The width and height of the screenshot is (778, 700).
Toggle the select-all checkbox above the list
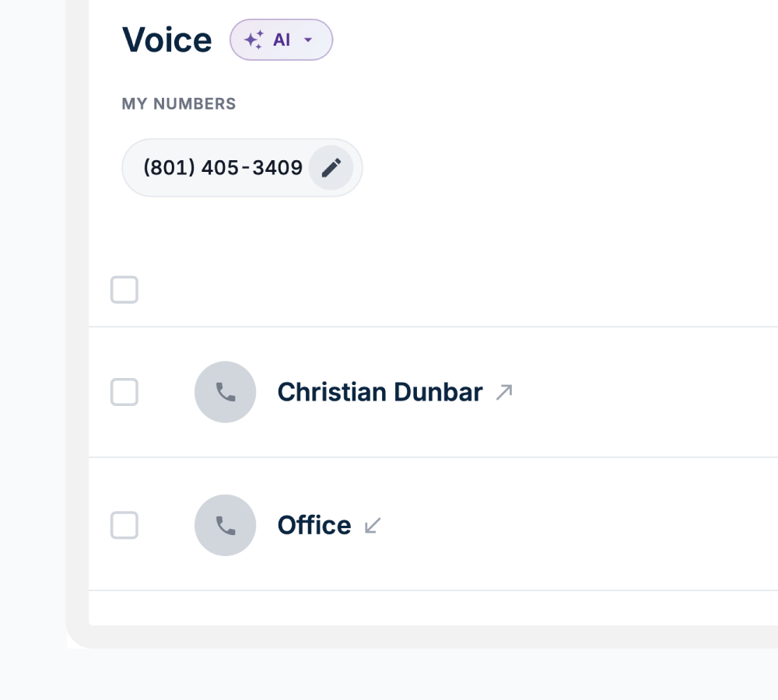point(124,290)
